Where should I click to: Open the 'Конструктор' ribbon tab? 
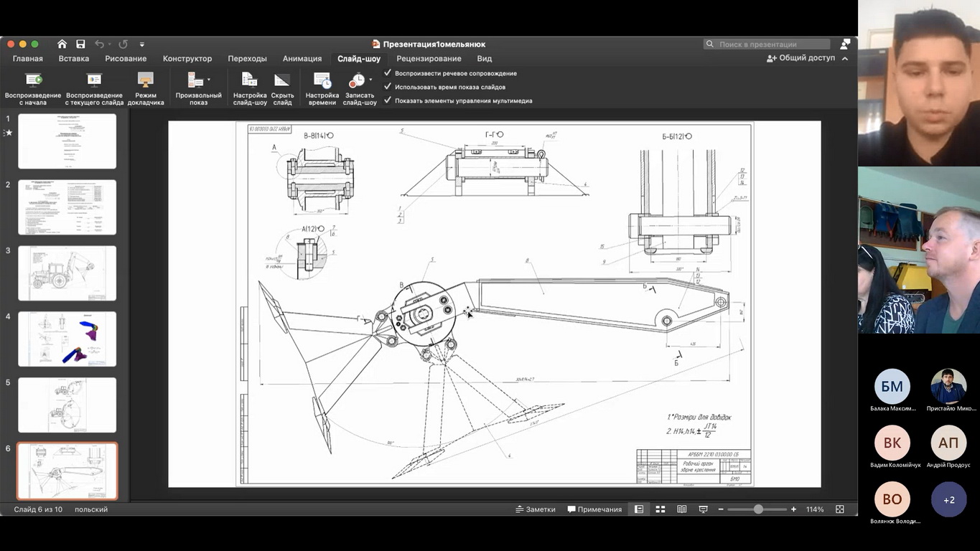click(187, 59)
